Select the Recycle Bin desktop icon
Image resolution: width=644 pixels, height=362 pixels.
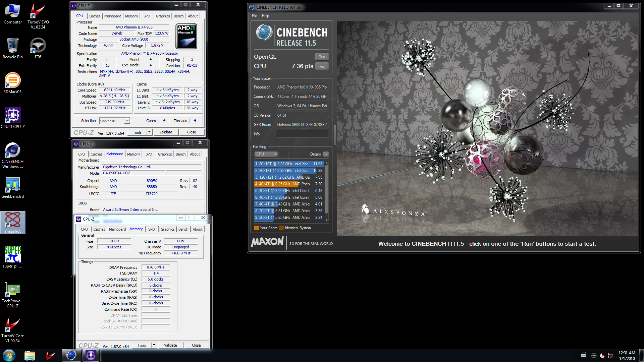13,49
